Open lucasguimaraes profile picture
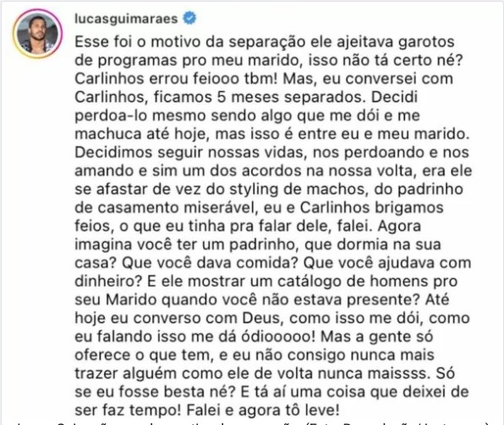Viewport: 504px width, 425px height. coord(37,34)
